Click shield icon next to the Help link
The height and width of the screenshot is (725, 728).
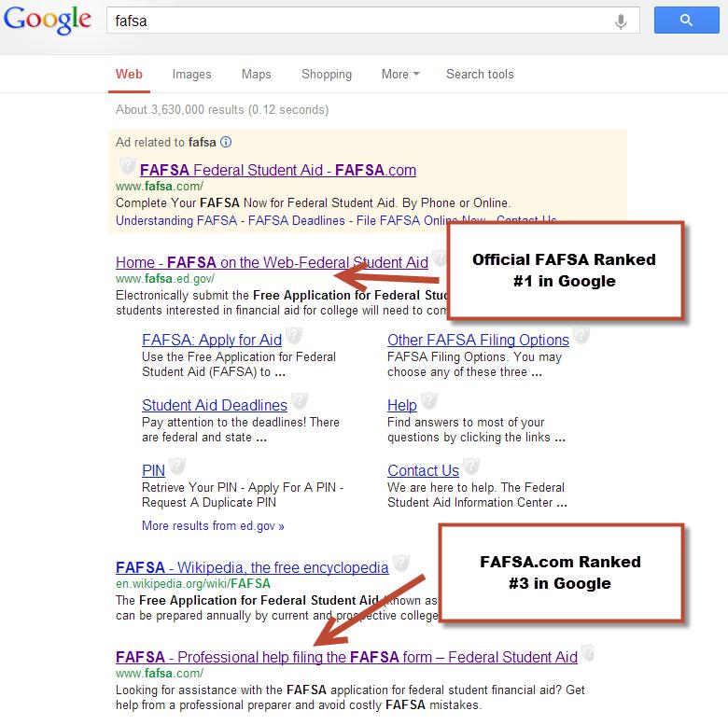428,401
